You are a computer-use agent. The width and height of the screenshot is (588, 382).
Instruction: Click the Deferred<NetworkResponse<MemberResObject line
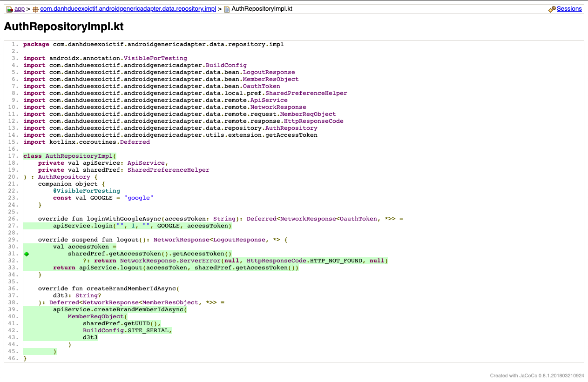click(131, 303)
